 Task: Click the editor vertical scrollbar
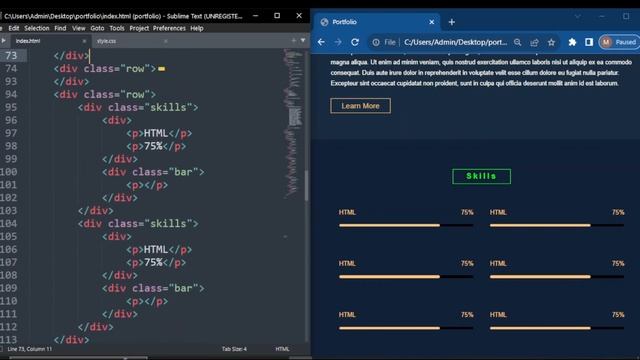pos(307,186)
